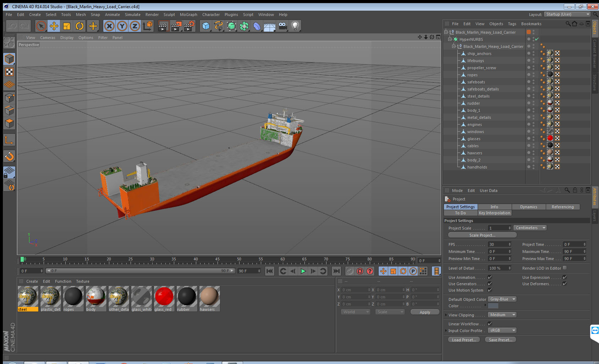Toggle the Use Expression checkbox
Screen dimensions: 599x364
tap(565, 277)
